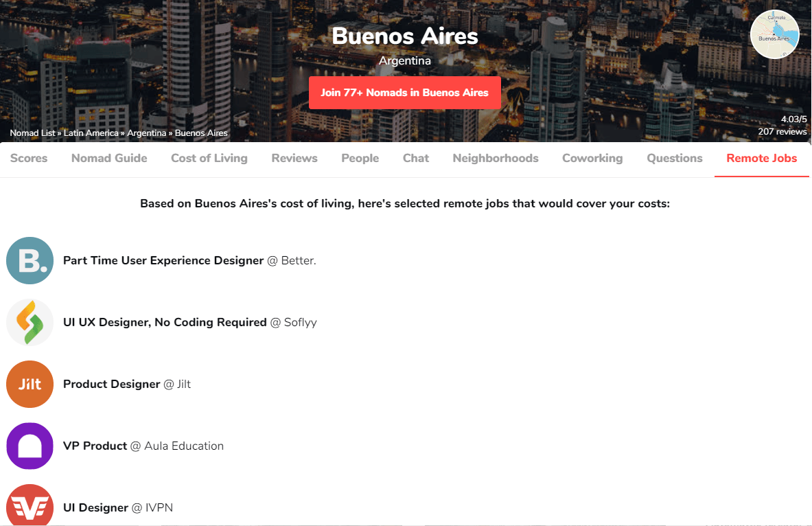Click the Better. company logo icon

(30, 261)
